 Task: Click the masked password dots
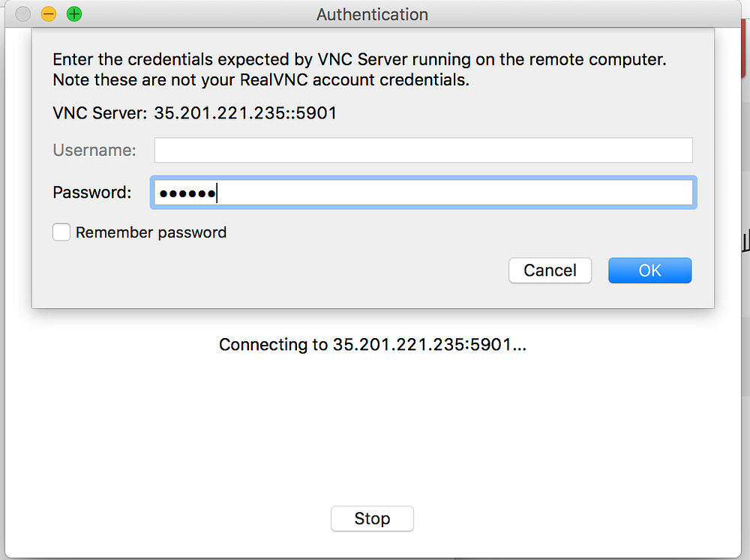click(x=187, y=193)
